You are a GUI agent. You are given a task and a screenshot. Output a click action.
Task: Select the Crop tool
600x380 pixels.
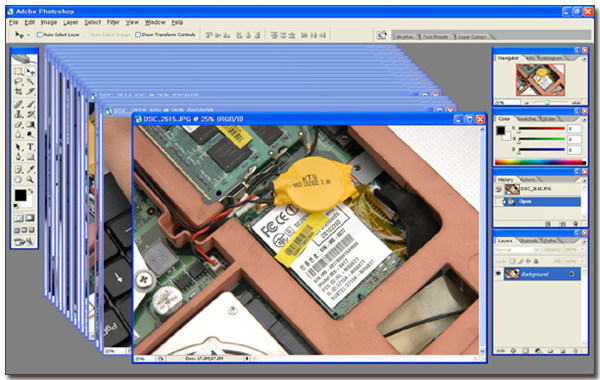click(18, 91)
